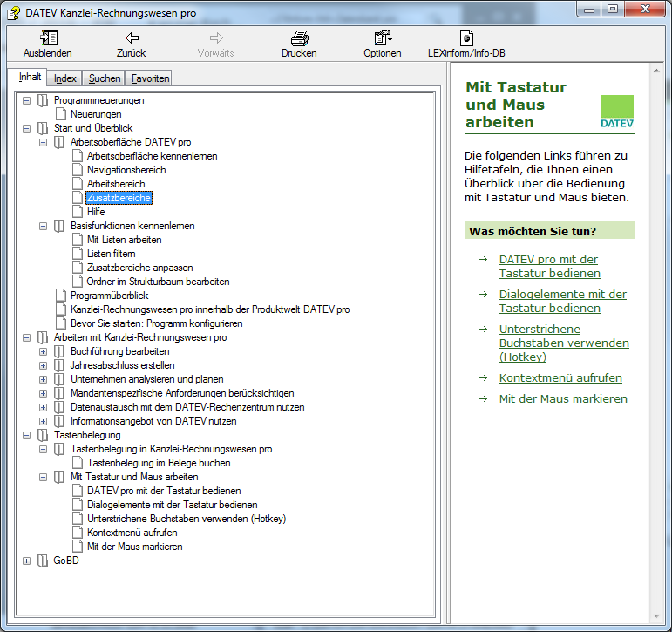
Task: Select Kanzlei-Rechnungswesen pro innerhalb der Produktwelt topic
Action: [210, 309]
